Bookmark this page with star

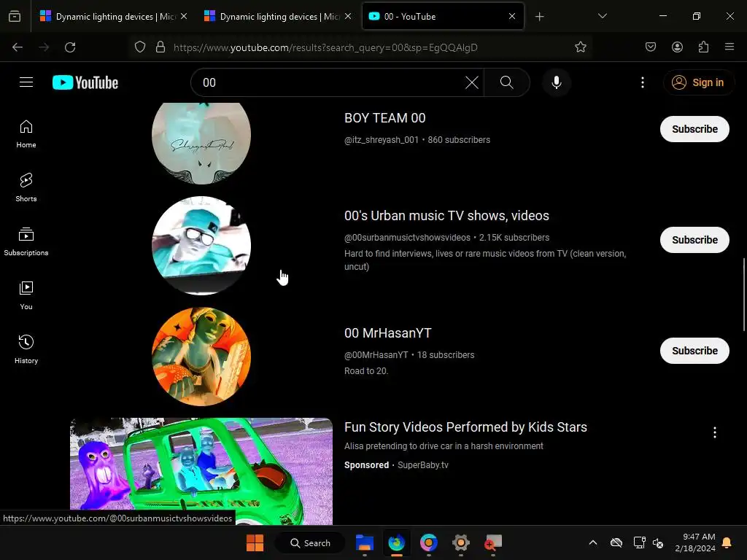click(580, 47)
